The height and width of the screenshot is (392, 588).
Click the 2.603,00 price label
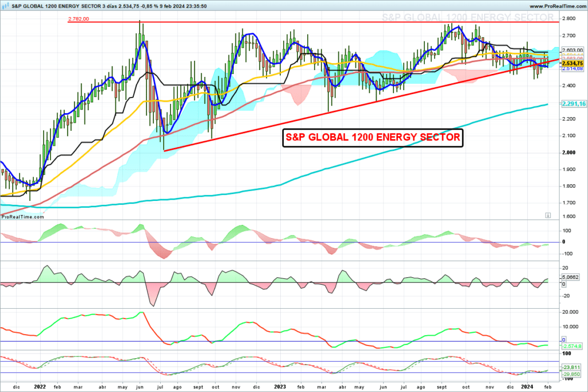tap(572, 50)
